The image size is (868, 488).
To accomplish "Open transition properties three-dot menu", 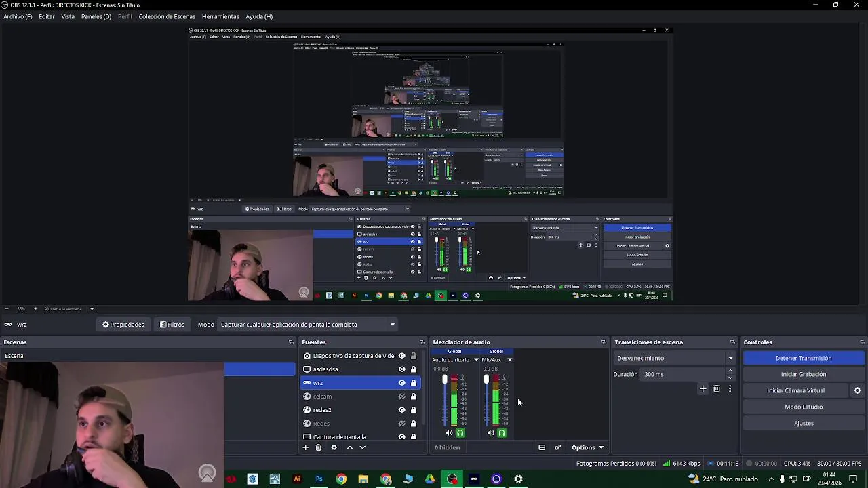I will [x=730, y=389].
